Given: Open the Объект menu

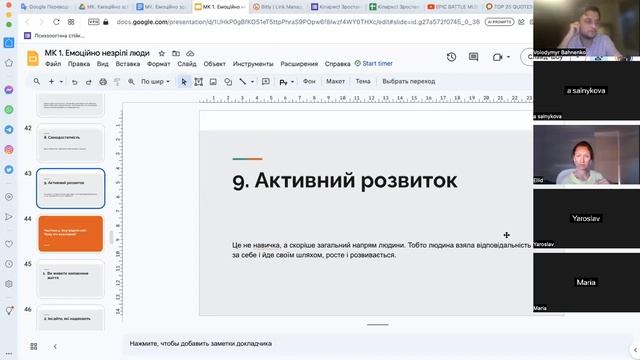Looking at the screenshot, I should pos(214,64).
